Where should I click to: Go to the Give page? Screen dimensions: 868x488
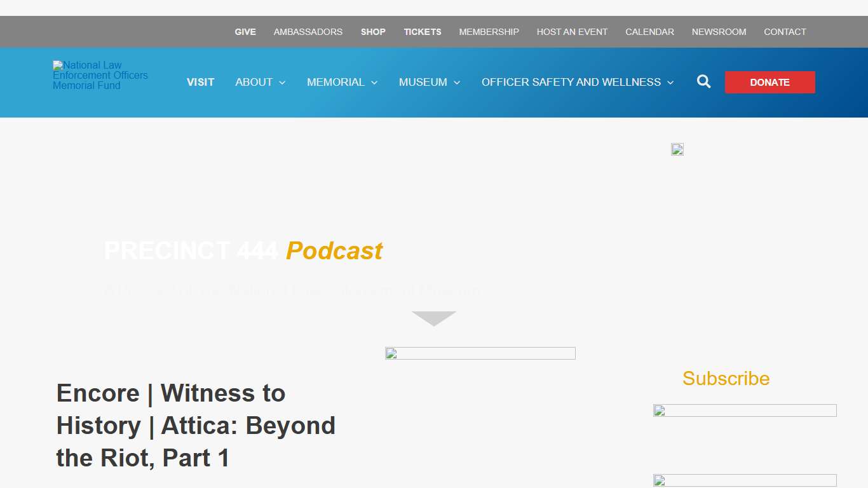click(x=245, y=32)
